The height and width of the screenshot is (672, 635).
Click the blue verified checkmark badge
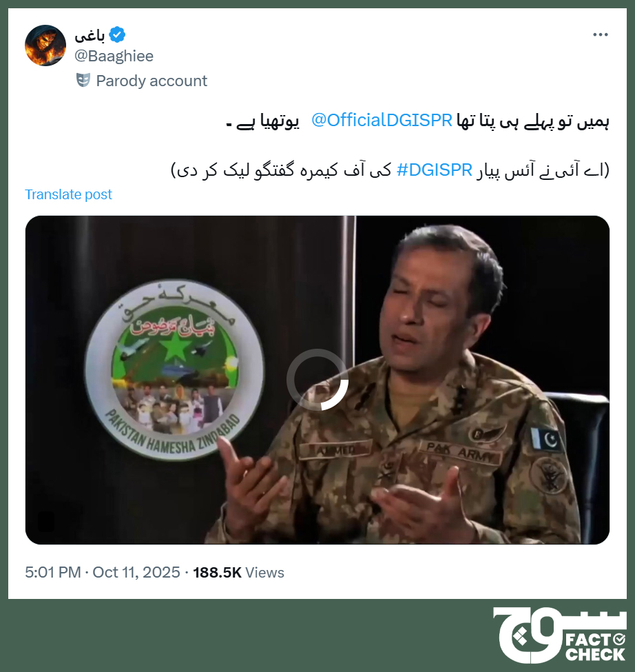[117, 34]
